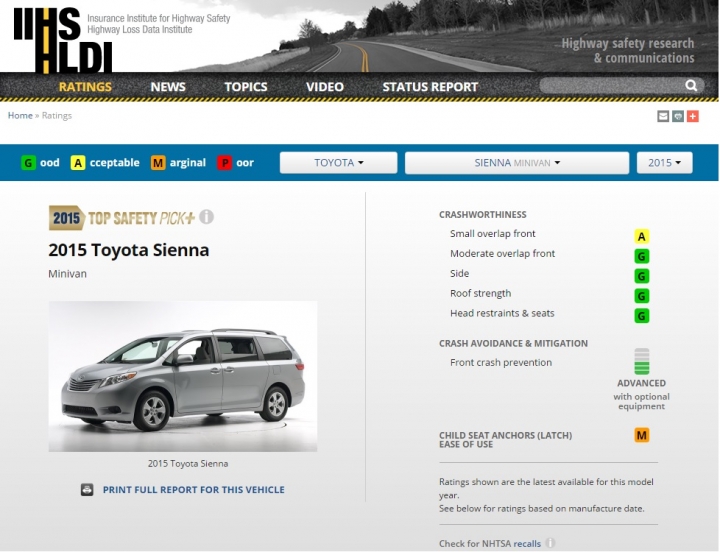Open the 2015 year dropdown

coord(664,163)
